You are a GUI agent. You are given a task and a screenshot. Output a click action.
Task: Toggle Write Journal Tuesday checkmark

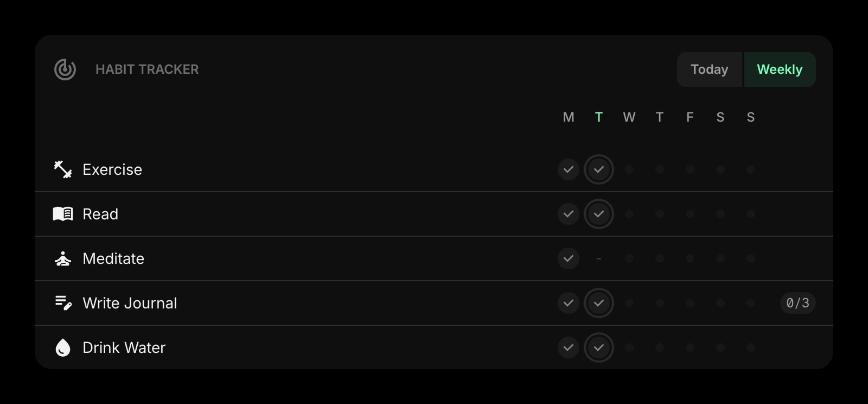(599, 303)
